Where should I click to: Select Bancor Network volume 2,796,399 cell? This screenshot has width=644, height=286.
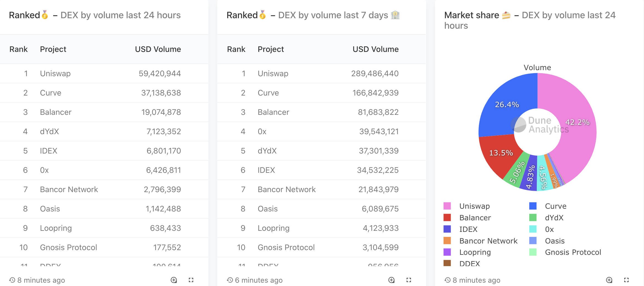point(162,189)
